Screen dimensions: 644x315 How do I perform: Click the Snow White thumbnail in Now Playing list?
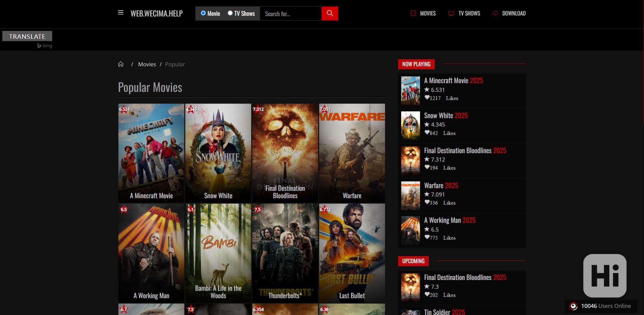[x=410, y=126]
